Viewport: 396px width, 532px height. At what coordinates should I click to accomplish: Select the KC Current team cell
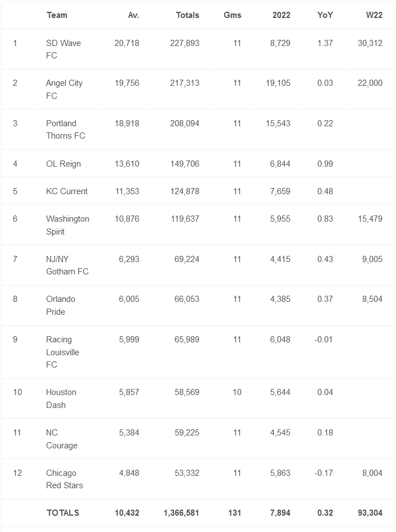coord(67,191)
